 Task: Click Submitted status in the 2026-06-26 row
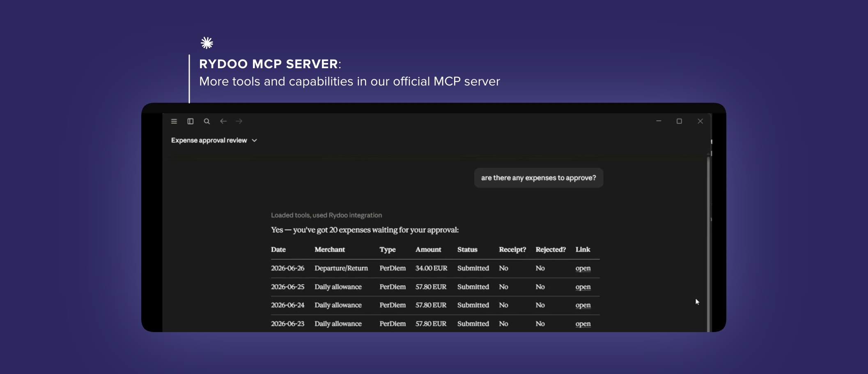(473, 268)
